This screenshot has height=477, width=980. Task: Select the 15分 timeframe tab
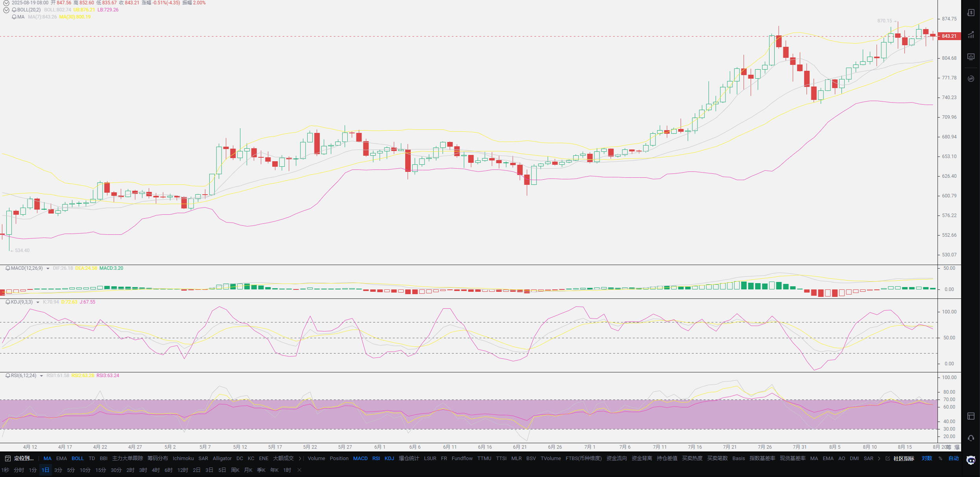[101, 470]
